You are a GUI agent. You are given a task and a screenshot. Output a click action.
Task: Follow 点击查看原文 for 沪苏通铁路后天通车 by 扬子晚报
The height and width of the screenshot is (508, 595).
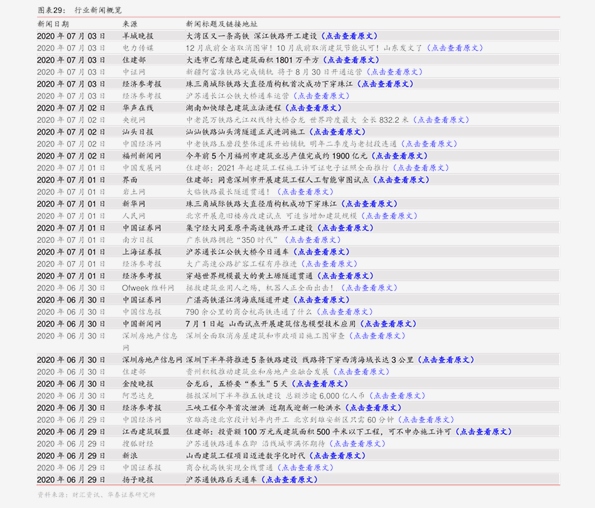[290, 480]
